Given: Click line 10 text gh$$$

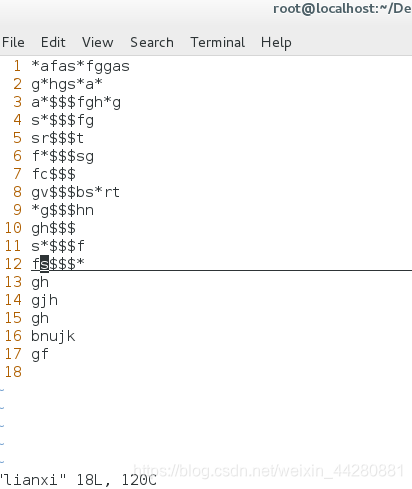Looking at the screenshot, I should coord(54,228).
